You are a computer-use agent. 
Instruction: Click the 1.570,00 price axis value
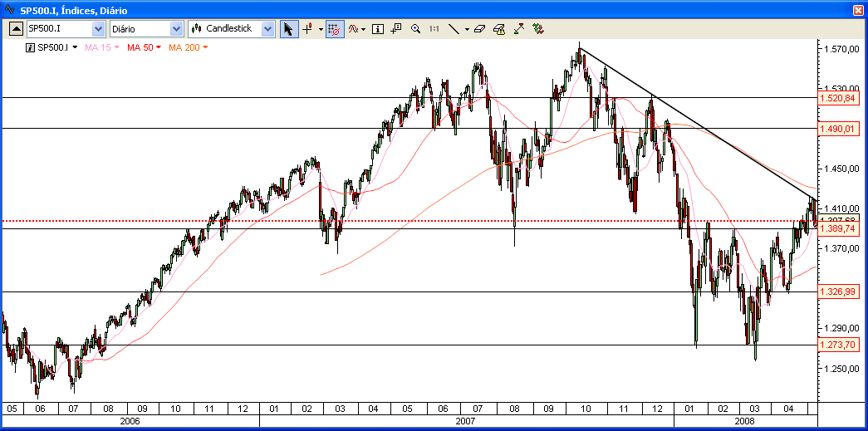pyautogui.click(x=841, y=49)
